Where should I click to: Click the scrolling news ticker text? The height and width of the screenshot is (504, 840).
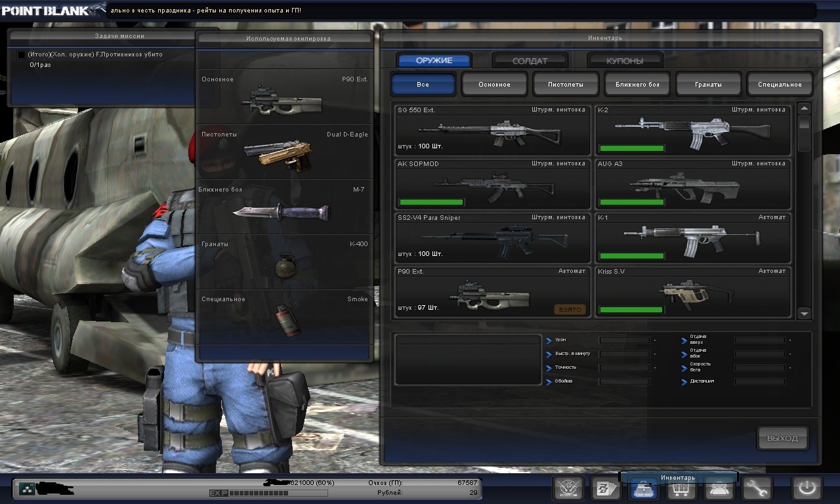pyautogui.click(x=205, y=10)
